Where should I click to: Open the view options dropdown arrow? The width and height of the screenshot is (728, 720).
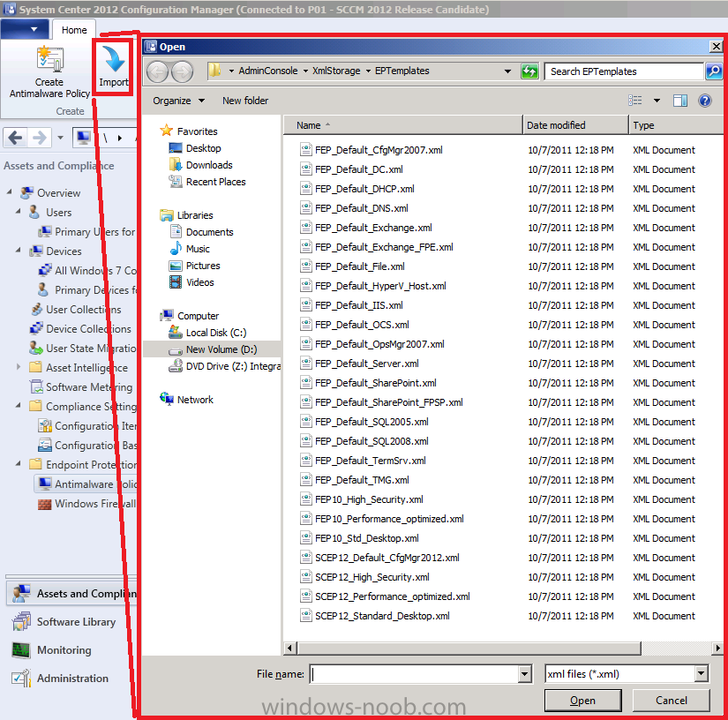point(657,101)
